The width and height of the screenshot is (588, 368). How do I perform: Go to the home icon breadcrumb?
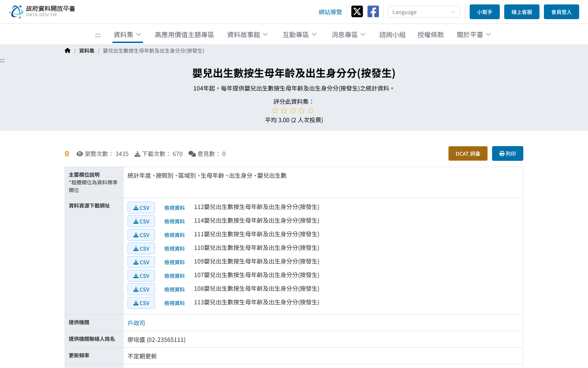click(68, 51)
